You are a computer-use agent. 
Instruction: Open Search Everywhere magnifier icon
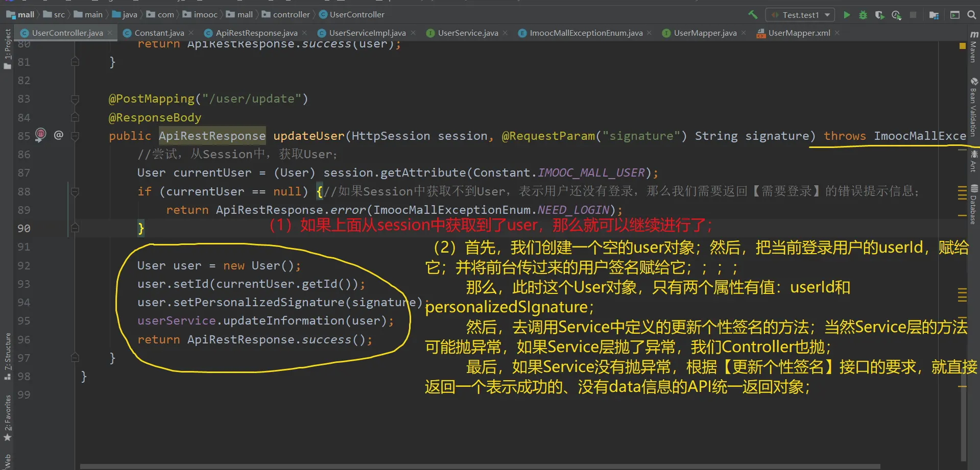pos(972,15)
